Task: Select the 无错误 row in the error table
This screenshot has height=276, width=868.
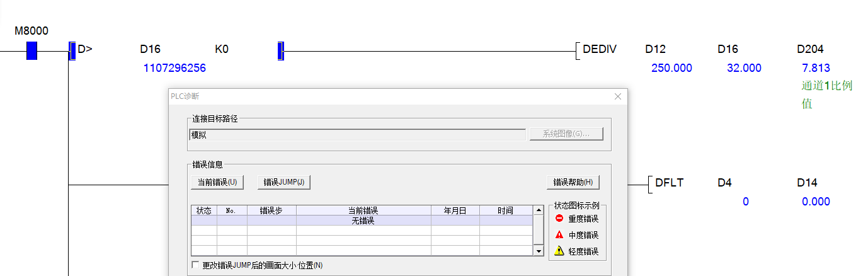Action: [x=362, y=221]
